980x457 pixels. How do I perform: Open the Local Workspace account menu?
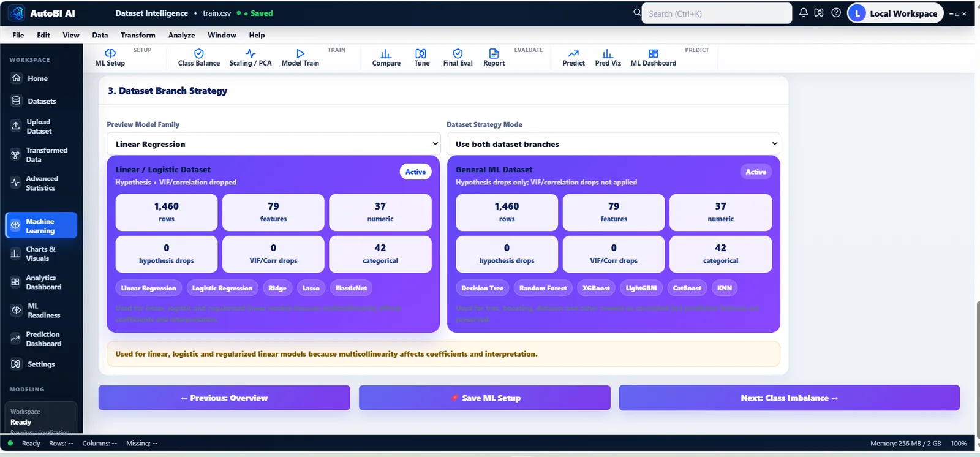click(895, 13)
